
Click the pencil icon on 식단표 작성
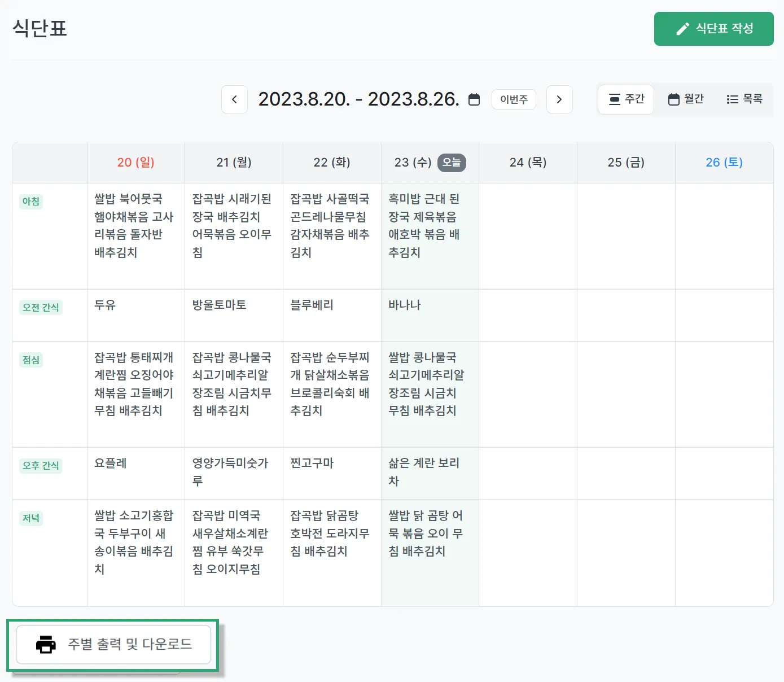pos(682,29)
